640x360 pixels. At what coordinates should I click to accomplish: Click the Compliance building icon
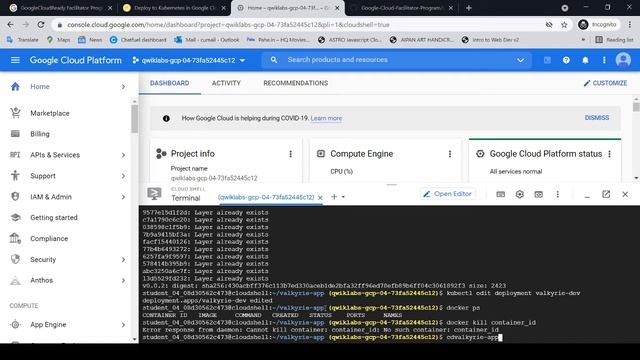point(15,238)
